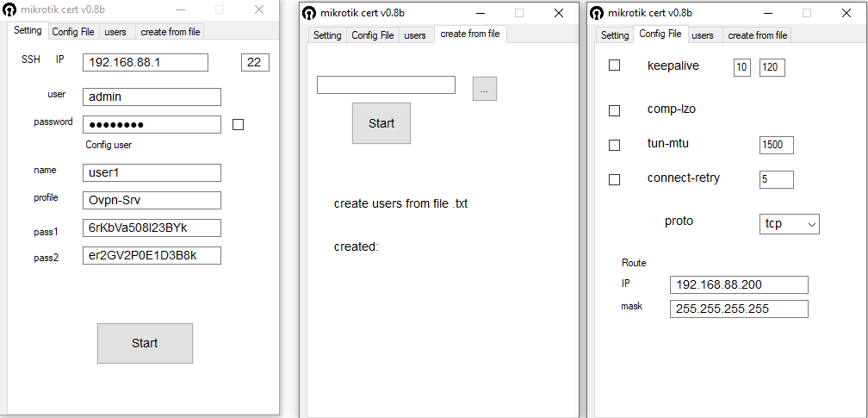868x418 pixels.
Task: Click connect-retry value field 5
Action: tap(776, 179)
